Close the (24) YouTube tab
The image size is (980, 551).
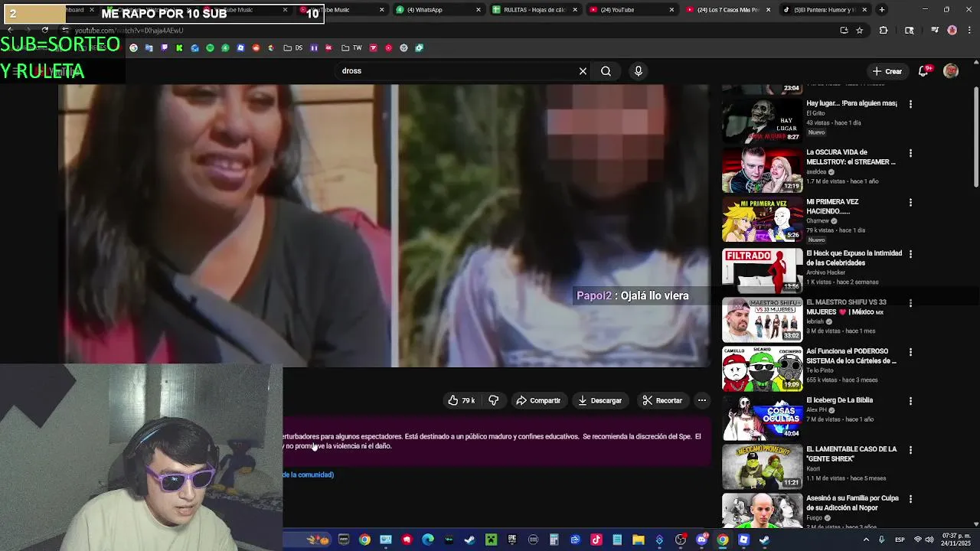pos(671,10)
